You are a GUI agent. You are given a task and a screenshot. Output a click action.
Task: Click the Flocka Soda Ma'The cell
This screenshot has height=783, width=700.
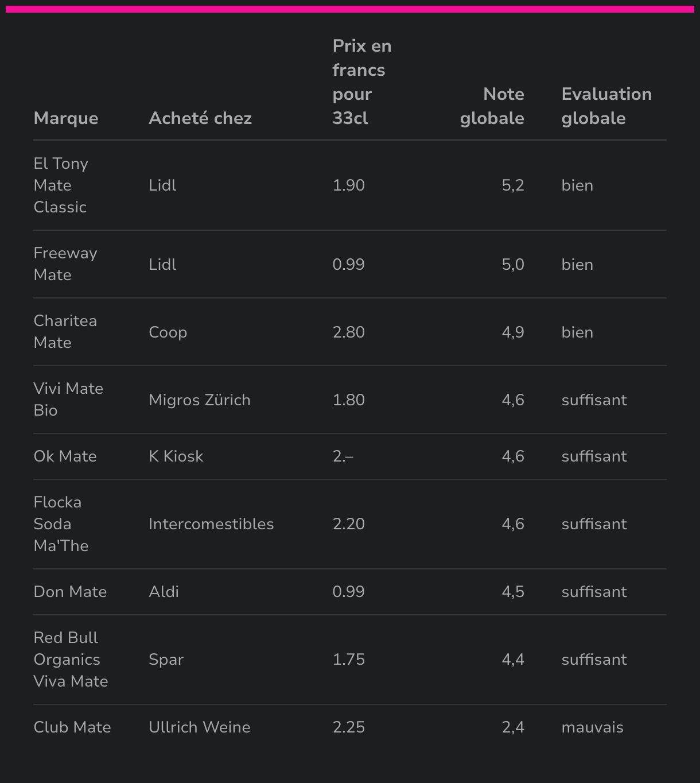click(61, 524)
